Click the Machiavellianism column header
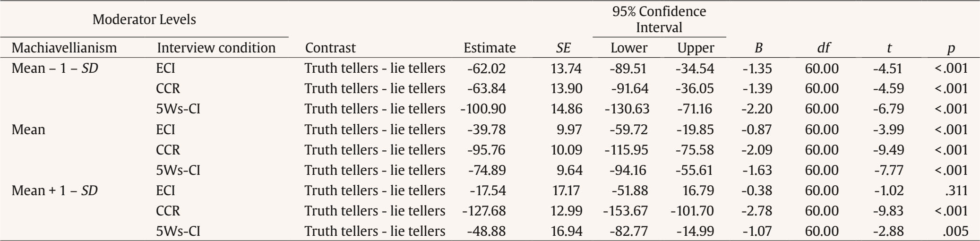Image resolution: width=980 pixels, height=241 pixels. (x=64, y=48)
